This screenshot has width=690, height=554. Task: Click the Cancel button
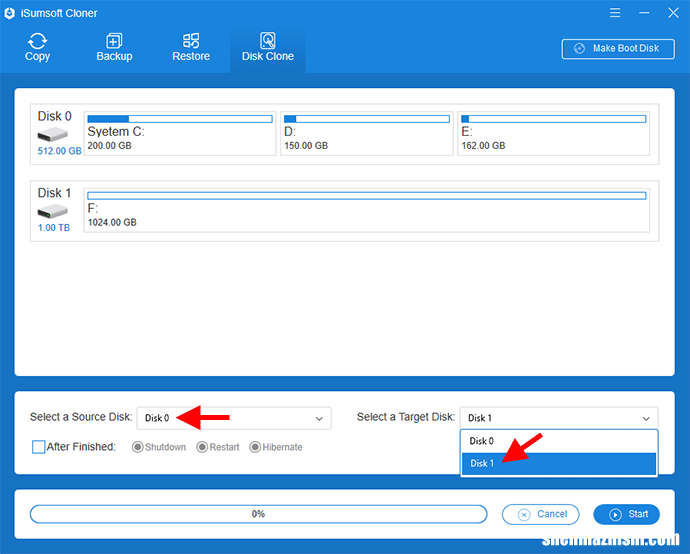pos(540,514)
